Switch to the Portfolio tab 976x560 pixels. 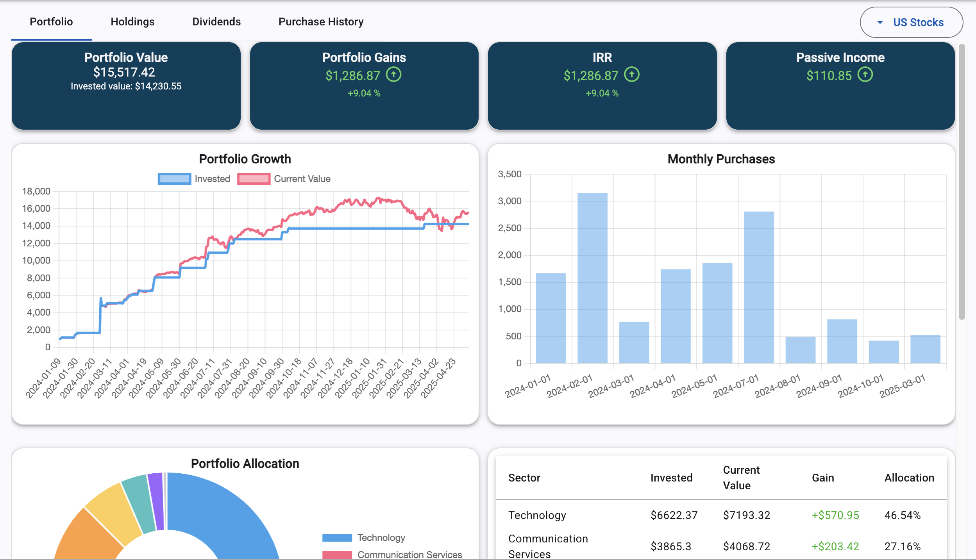click(x=51, y=22)
